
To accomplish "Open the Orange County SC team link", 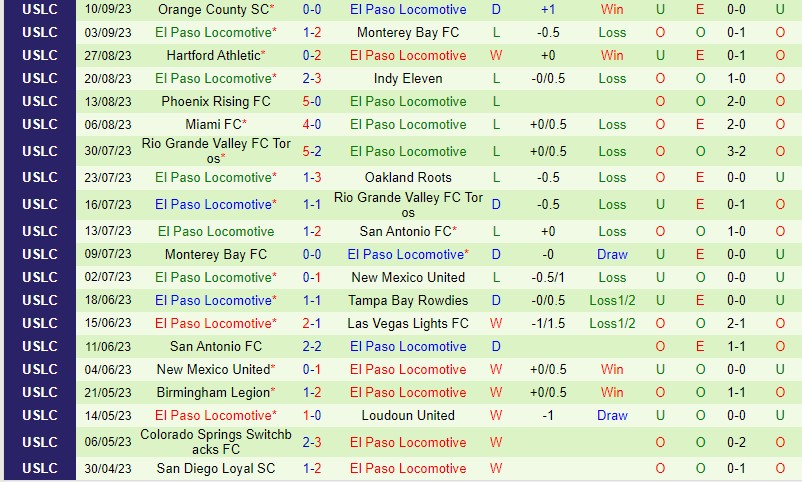I will pos(212,9).
